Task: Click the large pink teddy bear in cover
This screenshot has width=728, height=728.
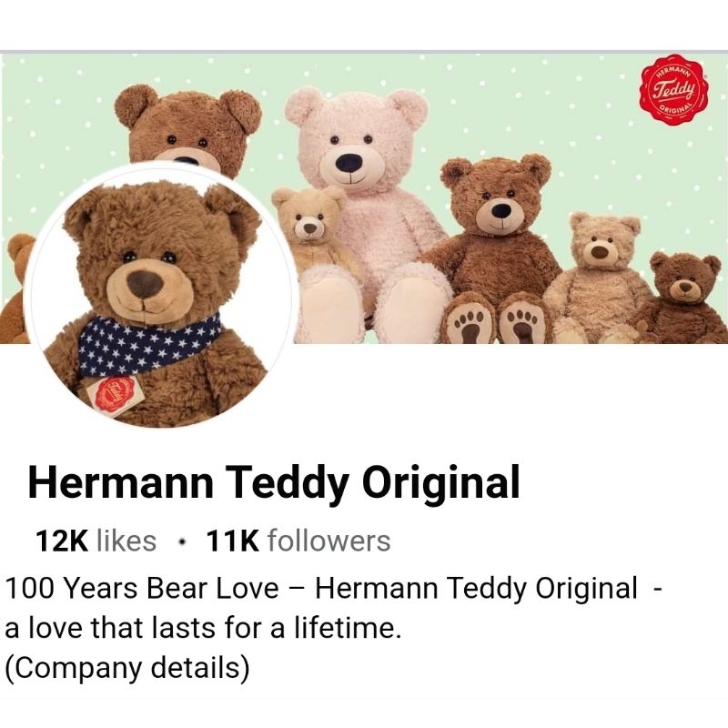Action: [367, 214]
